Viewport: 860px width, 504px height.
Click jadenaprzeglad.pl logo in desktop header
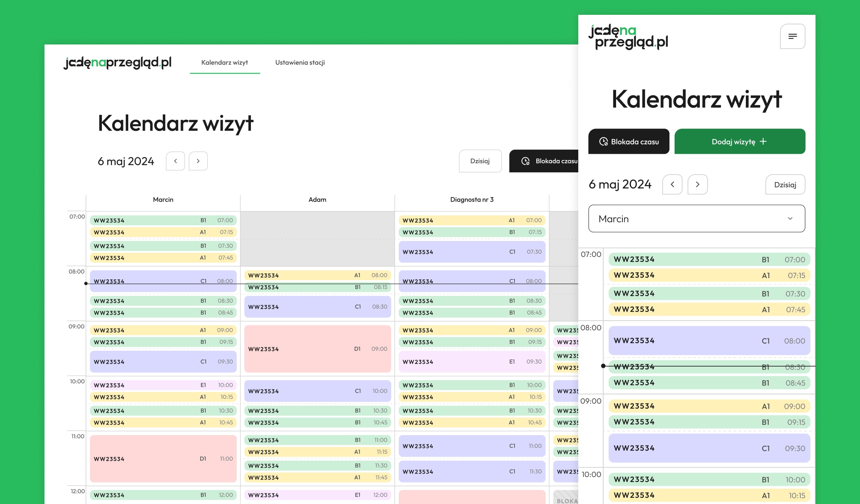tap(118, 63)
